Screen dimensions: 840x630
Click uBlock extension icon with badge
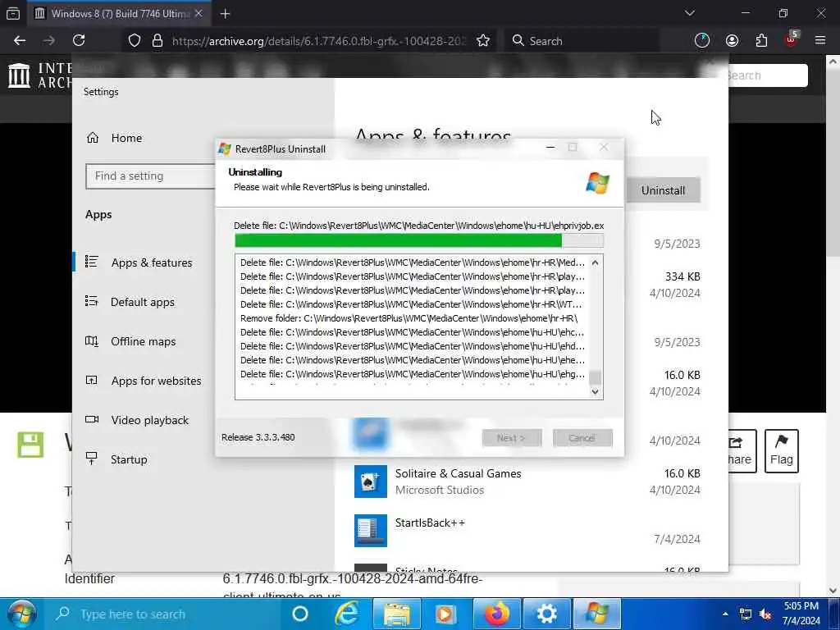pyautogui.click(x=792, y=39)
